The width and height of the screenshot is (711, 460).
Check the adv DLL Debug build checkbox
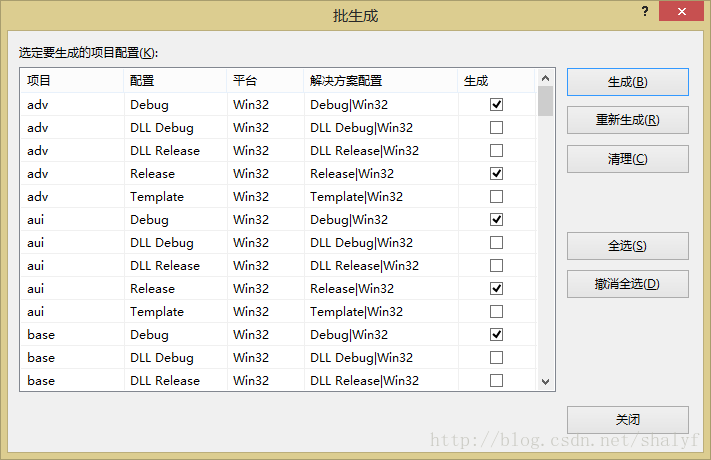click(x=497, y=127)
